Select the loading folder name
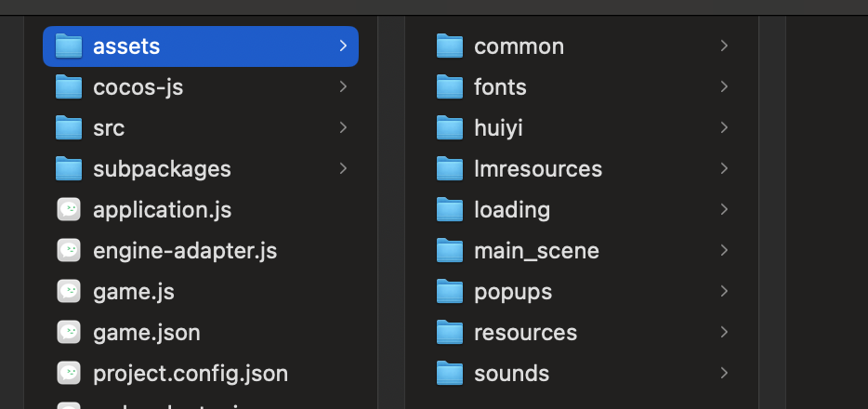This screenshot has width=868, height=409. point(512,209)
